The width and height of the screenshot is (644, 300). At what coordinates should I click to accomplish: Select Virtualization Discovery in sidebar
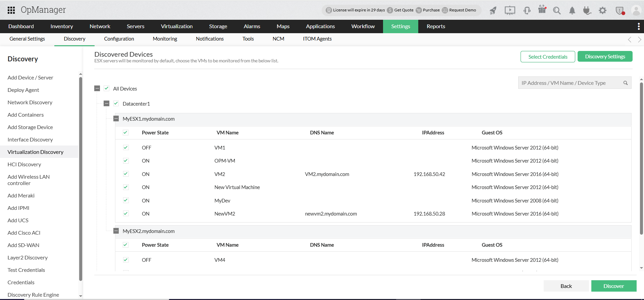click(36, 152)
